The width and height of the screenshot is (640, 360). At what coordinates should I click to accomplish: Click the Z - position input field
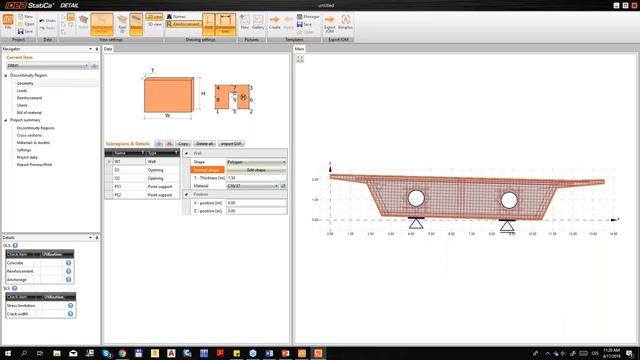pos(256,211)
